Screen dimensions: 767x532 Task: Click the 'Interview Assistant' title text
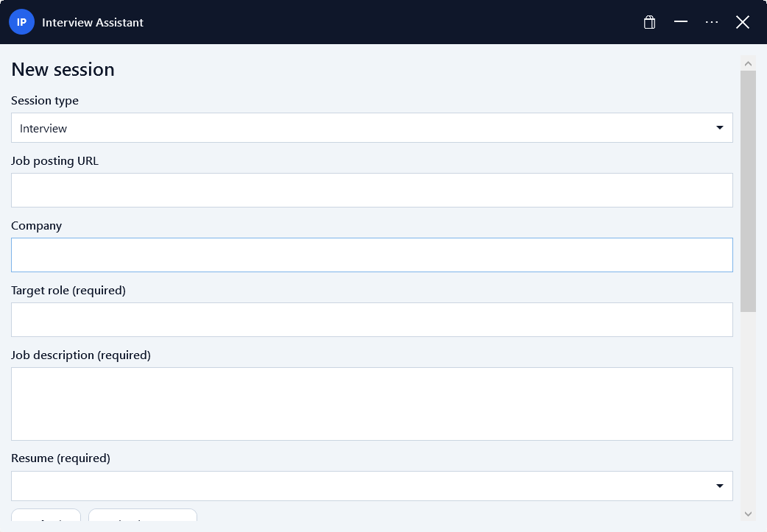click(x=93, y=23)
